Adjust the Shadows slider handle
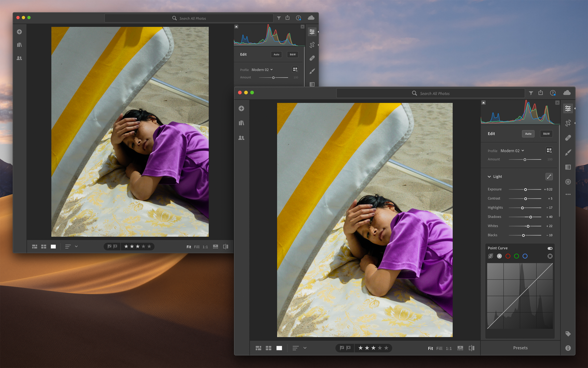This screenshot has width=588, height=368. [x=531, y=217]
